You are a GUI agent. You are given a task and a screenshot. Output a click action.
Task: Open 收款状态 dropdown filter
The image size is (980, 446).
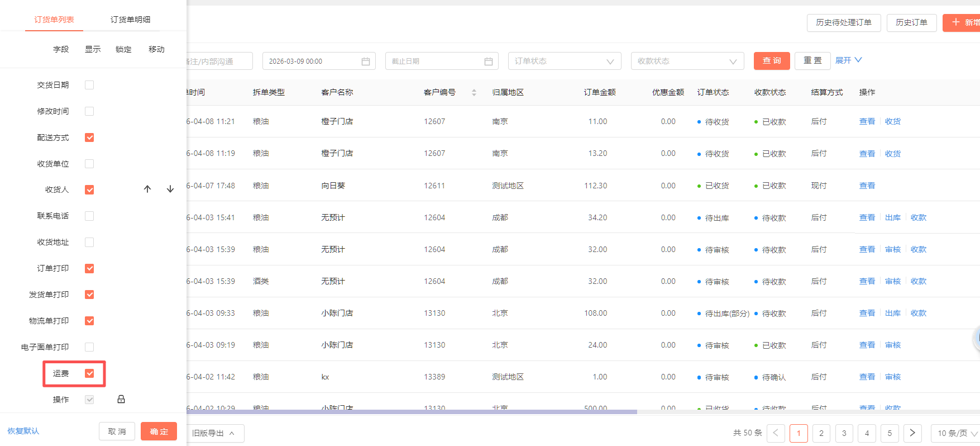tap(687, 61)
